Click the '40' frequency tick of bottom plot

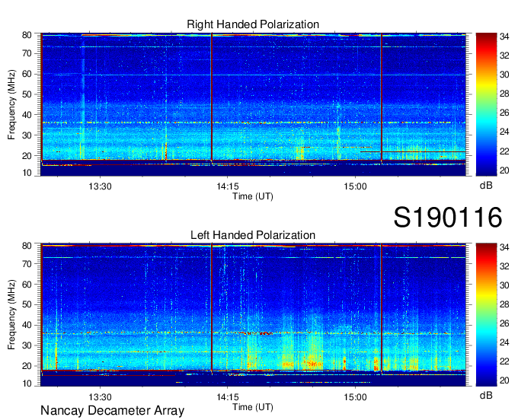pos(27,325)
